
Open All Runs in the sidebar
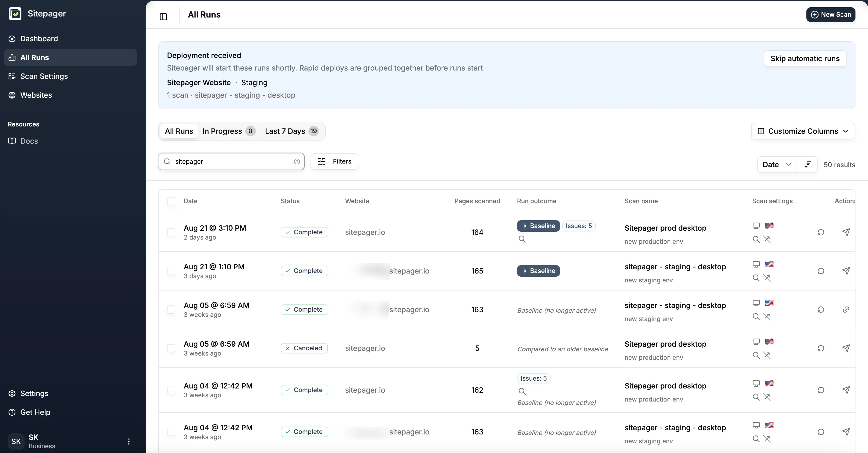pyautogui.click(x=70, y=57)
